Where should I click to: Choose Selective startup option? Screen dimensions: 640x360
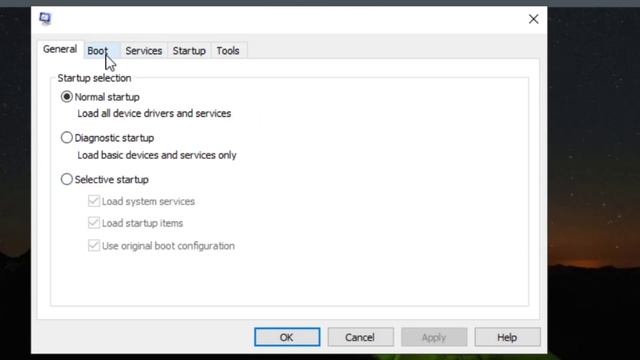point(67,179)
